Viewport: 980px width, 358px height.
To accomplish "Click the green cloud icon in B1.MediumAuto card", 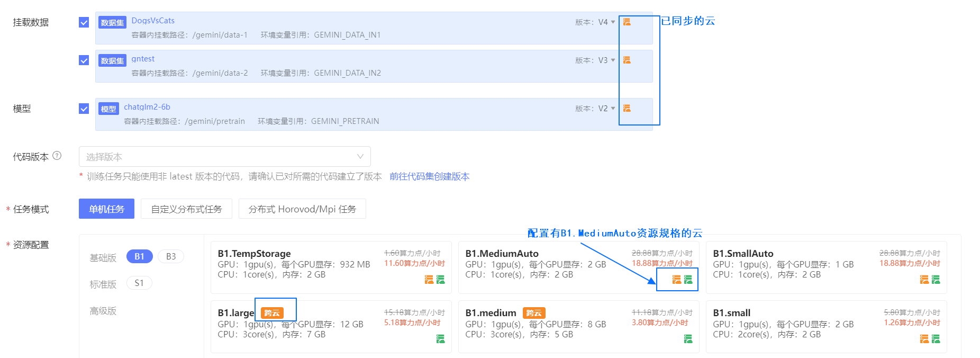I will (688, 280).
